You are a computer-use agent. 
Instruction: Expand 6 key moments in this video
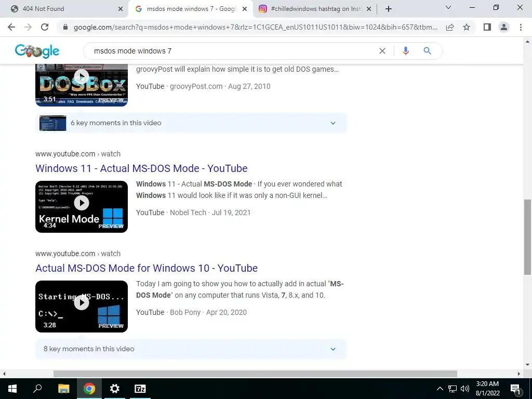click(191, 123)
